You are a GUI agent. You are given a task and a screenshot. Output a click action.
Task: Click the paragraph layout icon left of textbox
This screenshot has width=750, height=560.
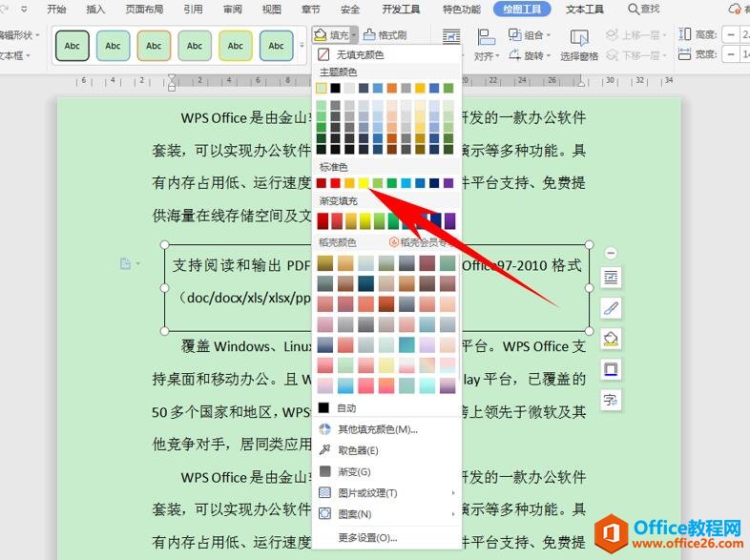tap(126, 263)
